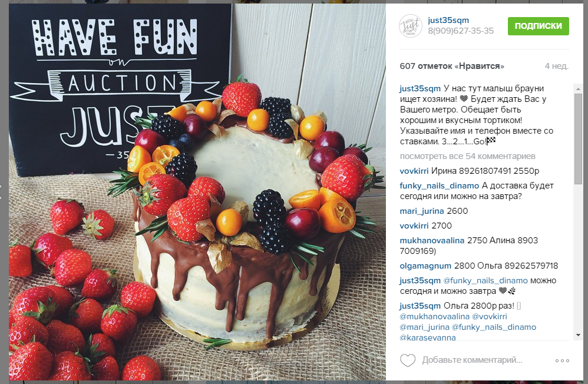Viewport: 588px width, 384px height.
Task: Click the ПОДПИСКИ subscriptions button
Action: point(538,26)
